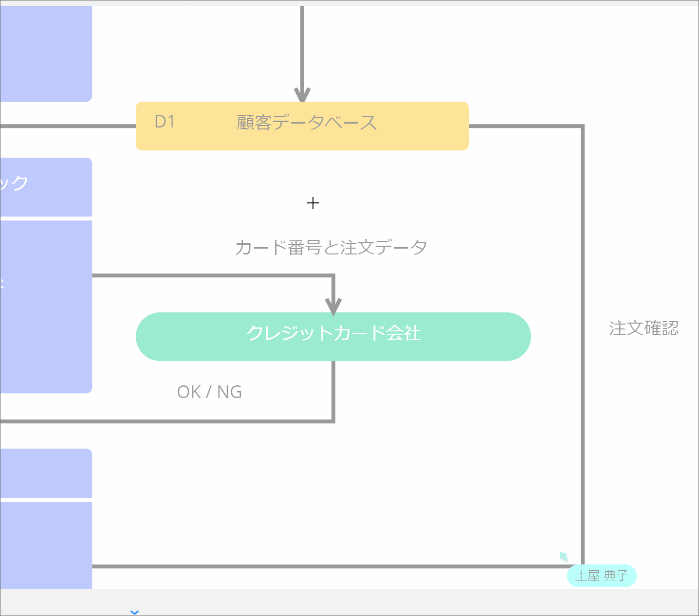Click the arrowhead pointing into クレジットカード会社
The width and height of the screenshot is (699, 616).
coord(333,306)
